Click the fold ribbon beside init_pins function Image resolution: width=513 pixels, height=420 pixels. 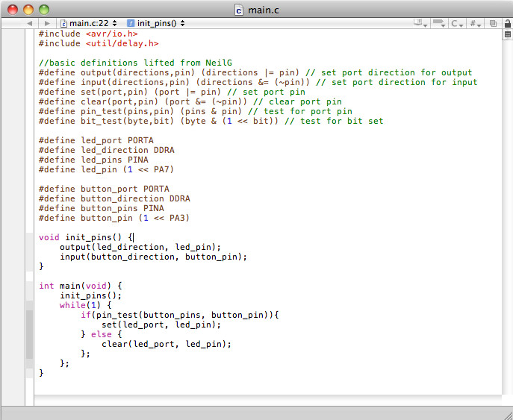coord(29,252)
